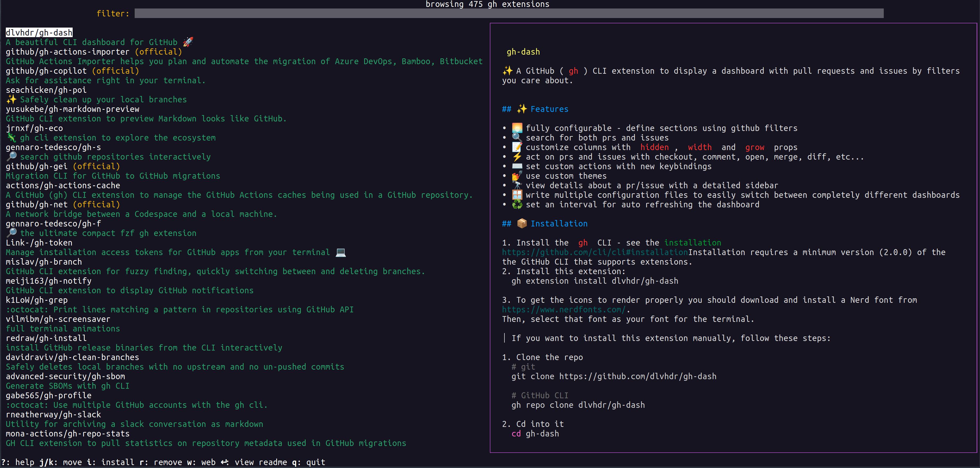
Task: Open the nerdfonts.com link in the readme
Action: pyautogui.click(x=565, y=309)
